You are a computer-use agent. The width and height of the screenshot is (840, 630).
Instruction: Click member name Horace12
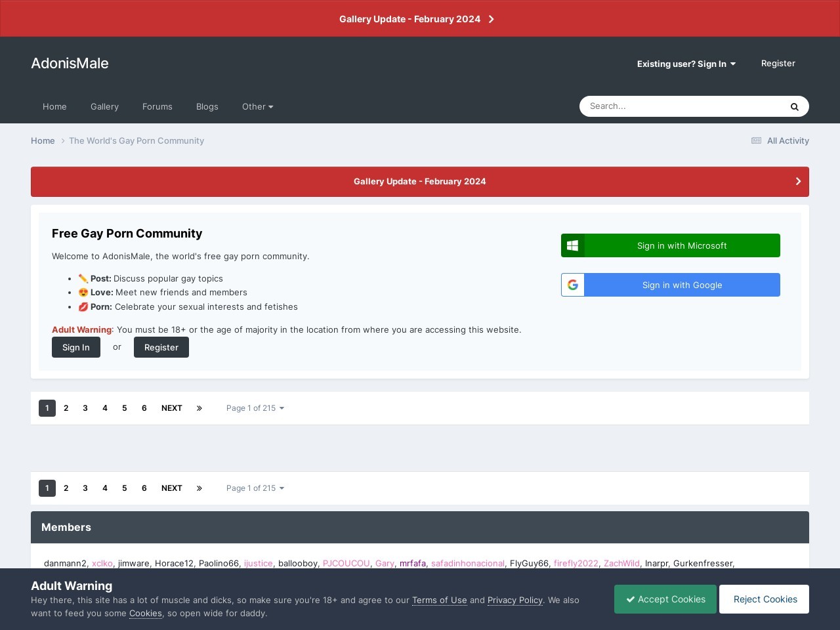(x=174, y=563)
